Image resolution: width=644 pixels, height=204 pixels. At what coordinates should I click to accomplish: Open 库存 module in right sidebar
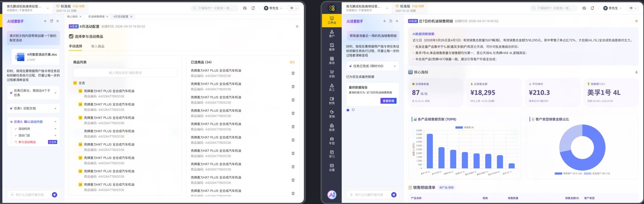(x=331, y=61)
